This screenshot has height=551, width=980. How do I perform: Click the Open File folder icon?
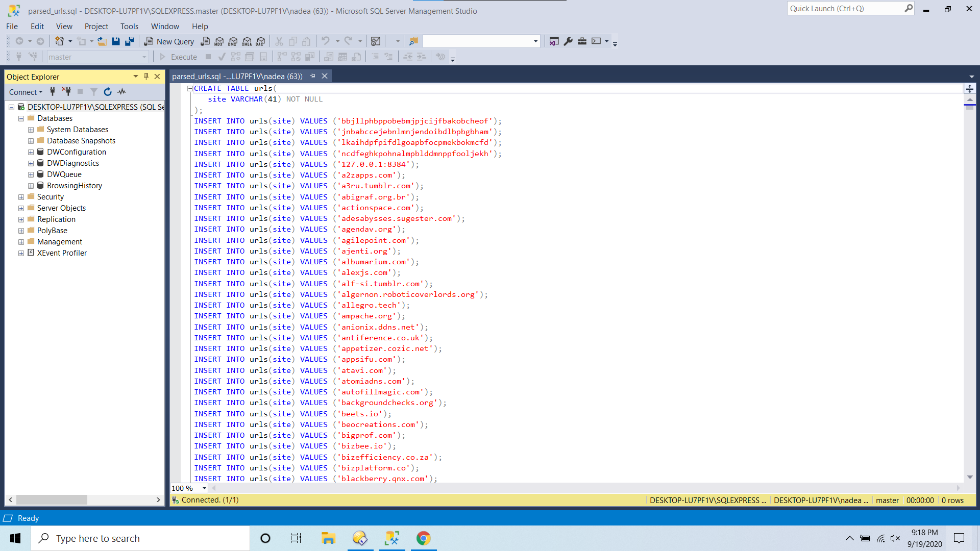coord(102,41)
